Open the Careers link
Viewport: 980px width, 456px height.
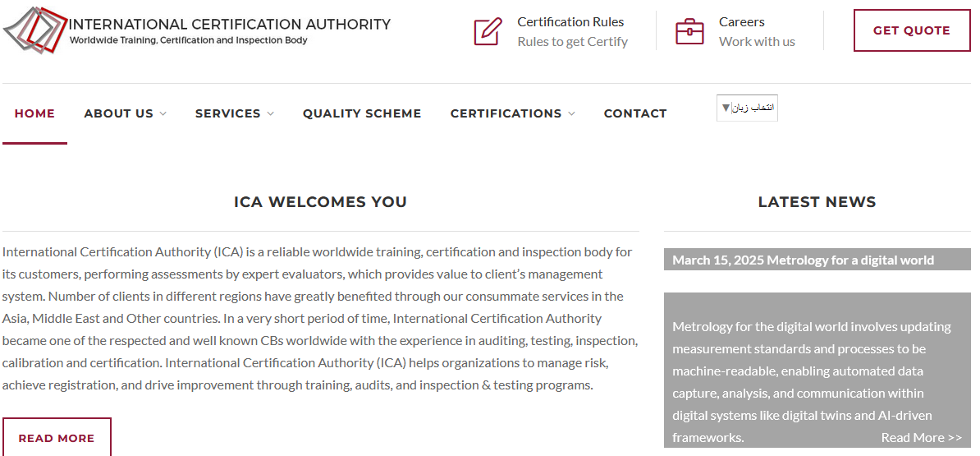tap(741, 21)
